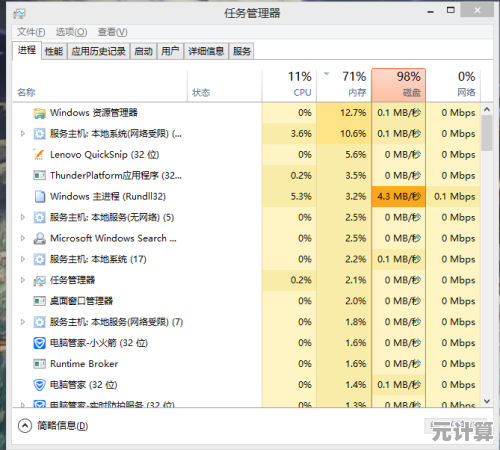Image resolution: width=500 pixels, height=450 pixels.
Task: Click the gear icon of 服务主机: 本地服务(网络受限) (7)
Action: click(39, 322)
